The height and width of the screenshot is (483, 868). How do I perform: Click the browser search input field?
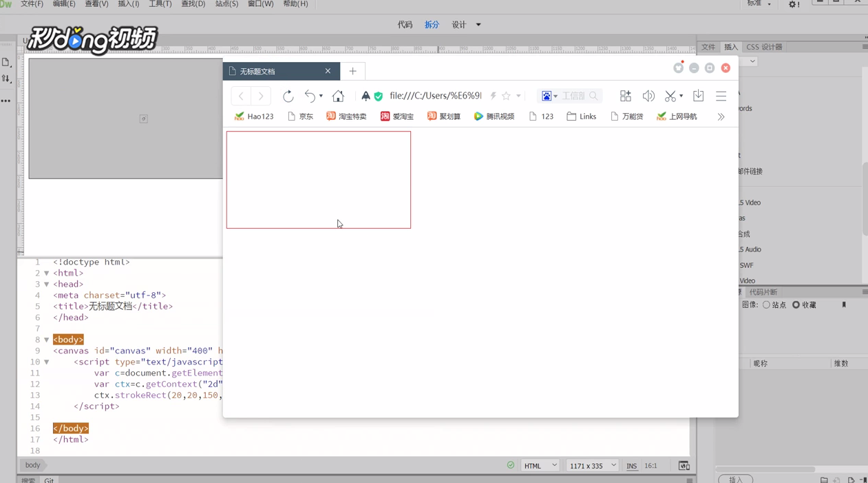(574, 96)
